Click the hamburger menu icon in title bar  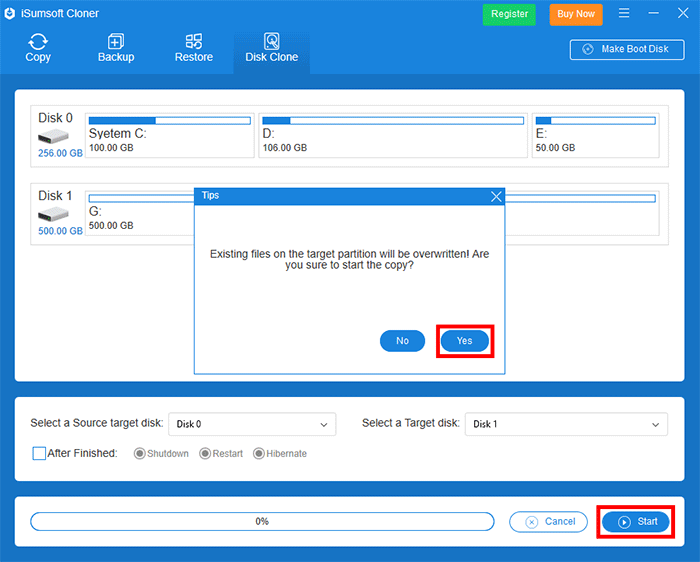[x=625, y=14]
